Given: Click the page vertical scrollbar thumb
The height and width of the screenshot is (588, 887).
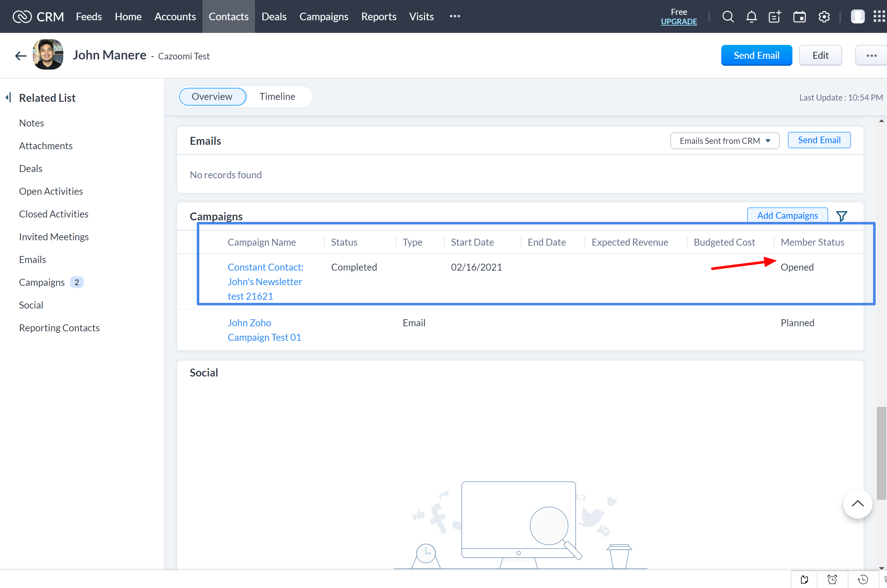Looking at the screenshot, I should click(881, 453).
